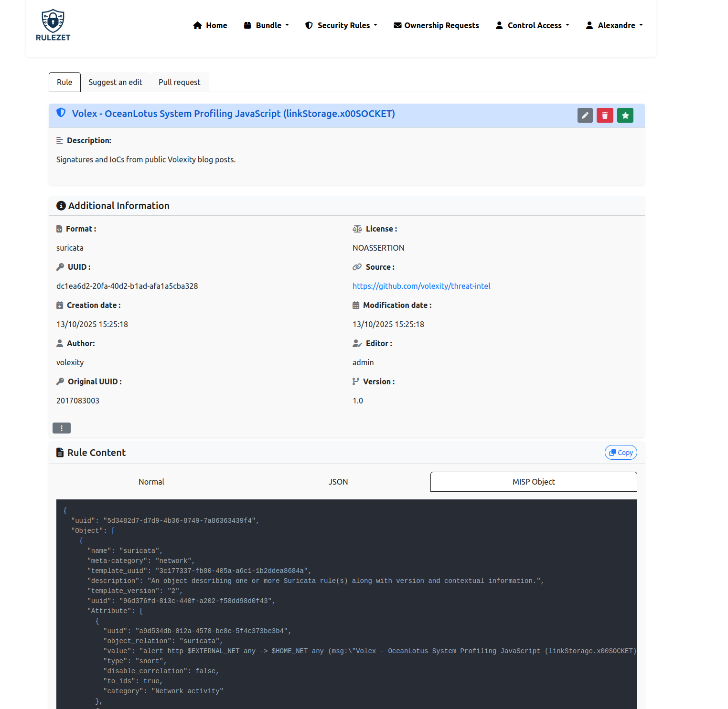This screenshot has height=709, width=728.
Task: Click the calendar icon beside Modification date
Action: (356, 305)
